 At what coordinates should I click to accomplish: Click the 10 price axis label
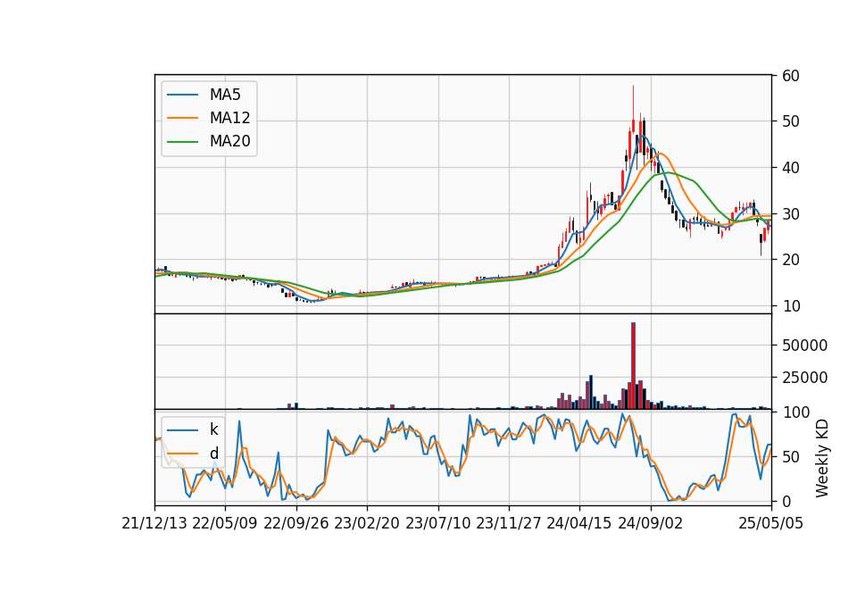click(790, 306)
